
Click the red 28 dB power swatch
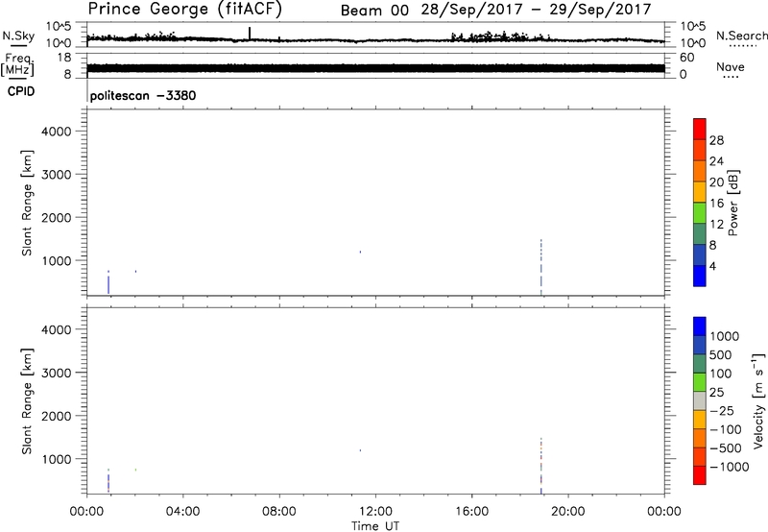(700, 130)
